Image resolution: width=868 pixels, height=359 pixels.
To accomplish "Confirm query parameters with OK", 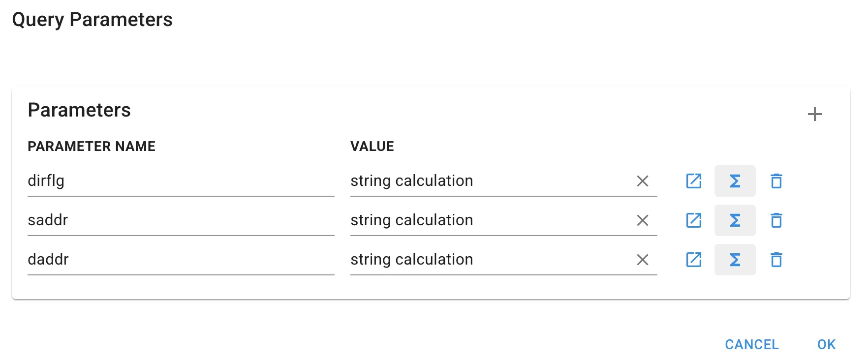I will [826, 344].
